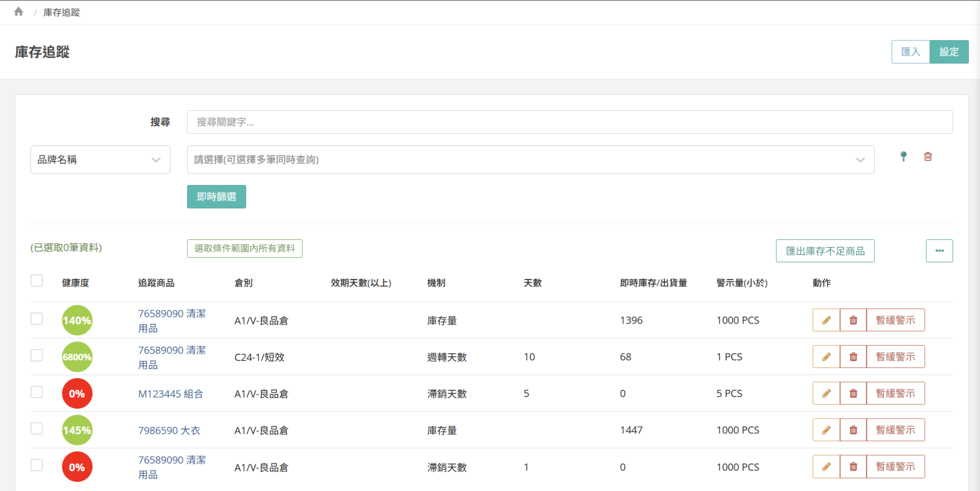Open the three-dots more options menu

(939, 251)
